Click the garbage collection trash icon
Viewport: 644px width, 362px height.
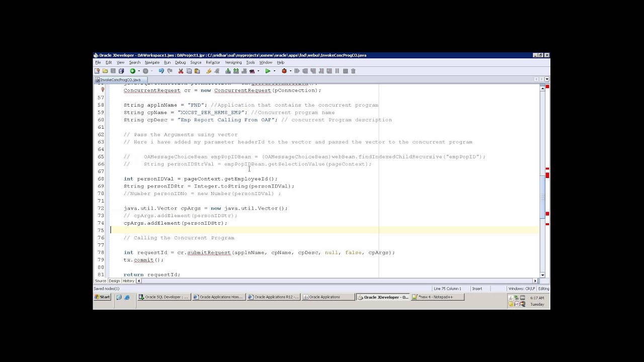point(353,71)
